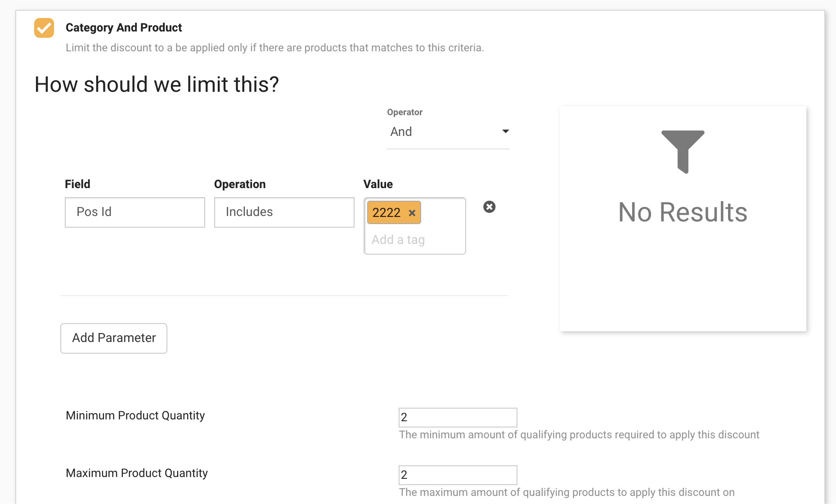The height and width of the screenshot is (504, 836).
Task: Focus the Maximum Product Quantity input
Action: (x=458, y=475)
